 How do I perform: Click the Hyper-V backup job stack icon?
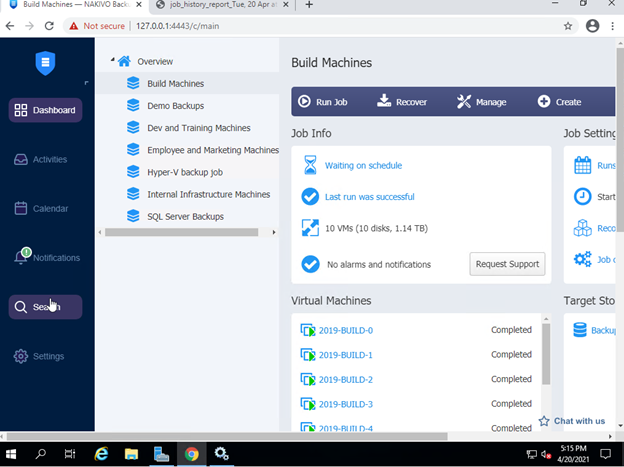(x=133, y=172)
